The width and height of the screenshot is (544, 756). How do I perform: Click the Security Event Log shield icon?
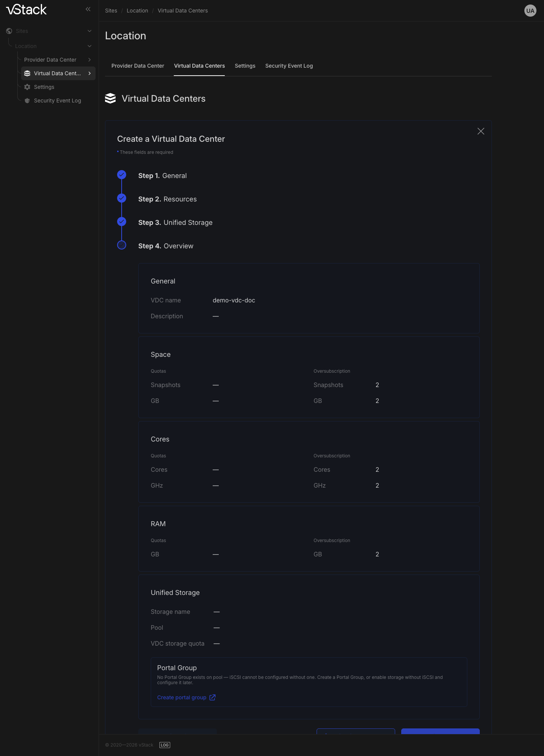[27, 101]
